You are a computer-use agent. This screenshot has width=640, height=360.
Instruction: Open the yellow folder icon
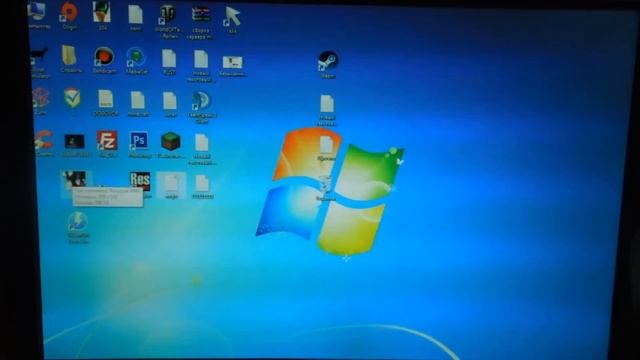70,56
